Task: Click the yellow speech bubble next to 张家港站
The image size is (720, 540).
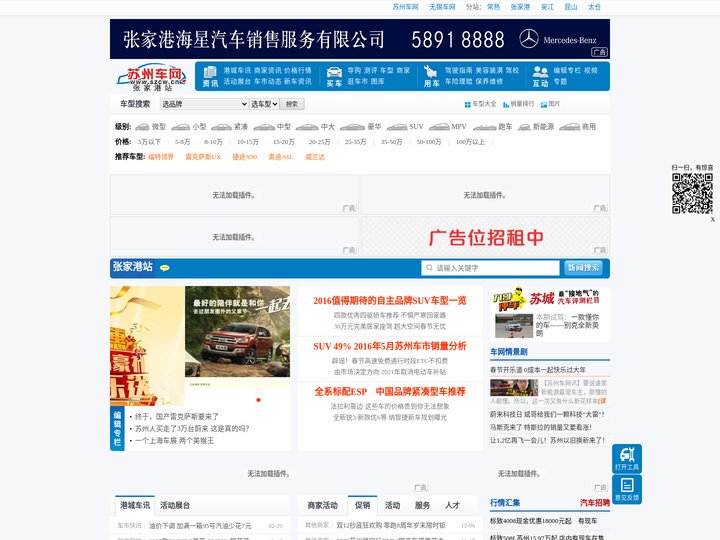Action: (x=164, y=268)
